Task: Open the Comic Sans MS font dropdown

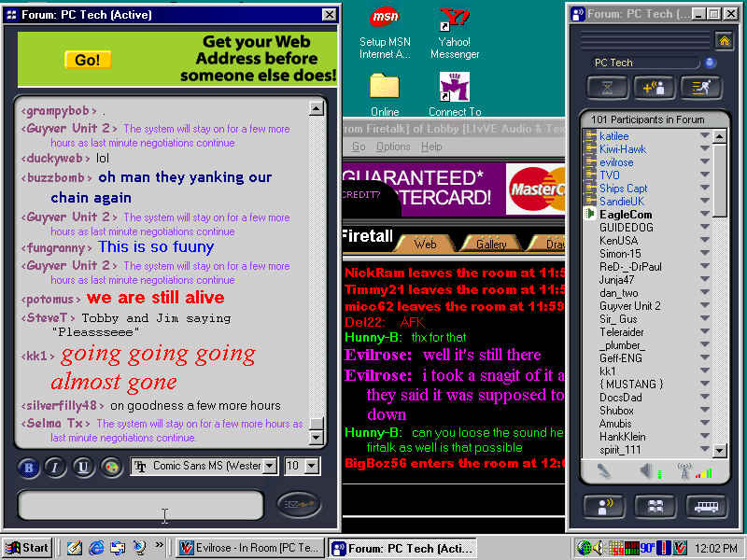Action: click(270, 466)
